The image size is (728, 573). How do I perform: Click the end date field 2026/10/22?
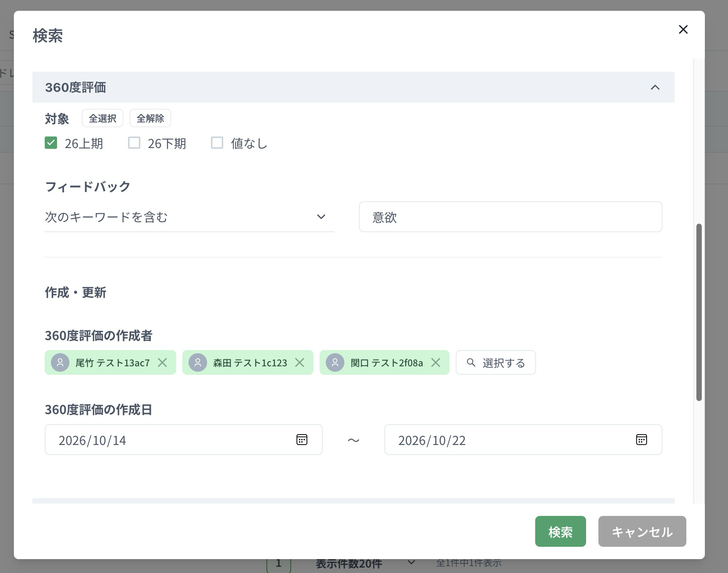tap(523, 440)
